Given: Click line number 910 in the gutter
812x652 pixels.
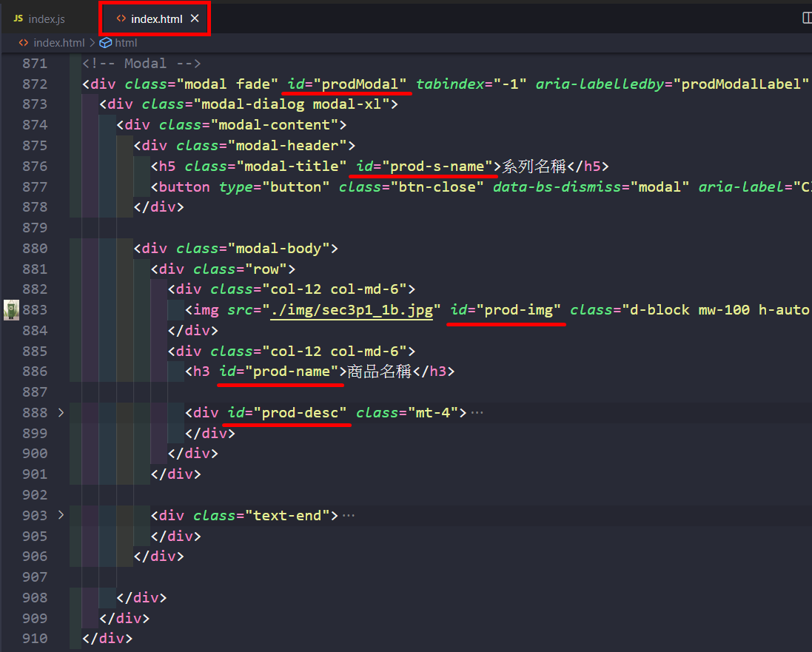Looking at the screenshot, I should click(35, 638).
